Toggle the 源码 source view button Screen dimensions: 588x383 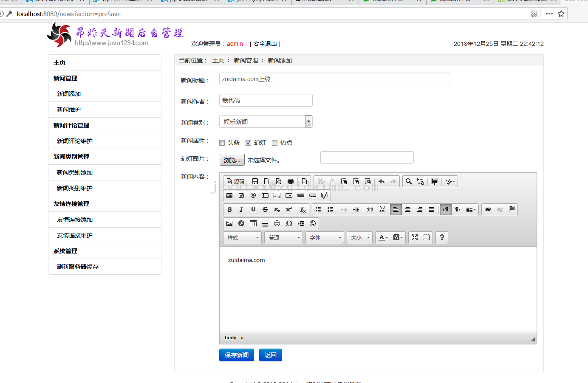tap(235, 181)
